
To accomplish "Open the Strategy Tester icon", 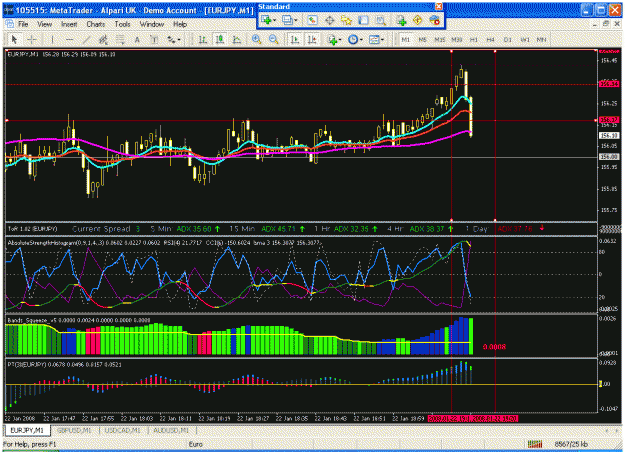I will tap(381, 20).
